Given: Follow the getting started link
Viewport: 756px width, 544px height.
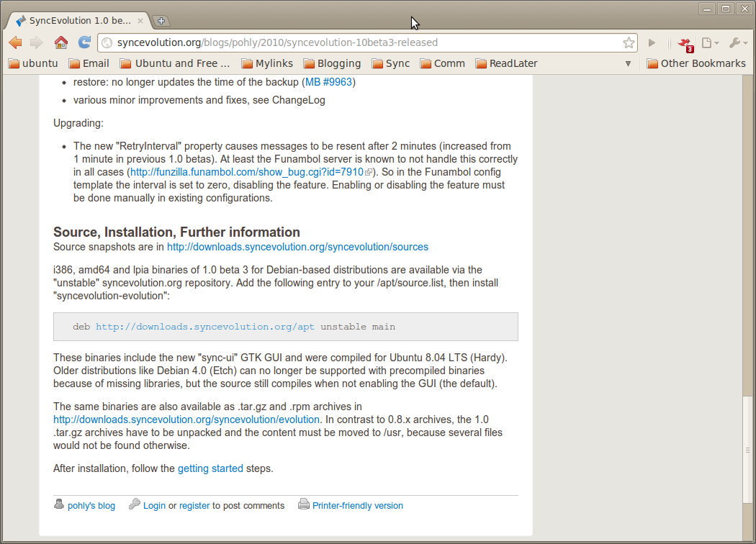Looking at the screenshot, I should tap(210, 468).
